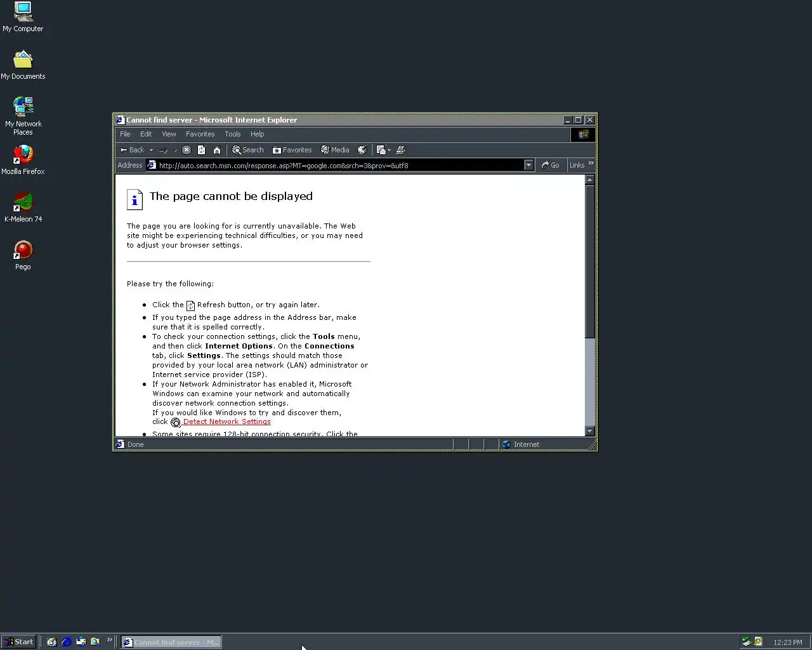Click the vertical scrollbar thumb
Image resolution: width=812 pixels, height=650 pixels.
(x=590, y=262)
